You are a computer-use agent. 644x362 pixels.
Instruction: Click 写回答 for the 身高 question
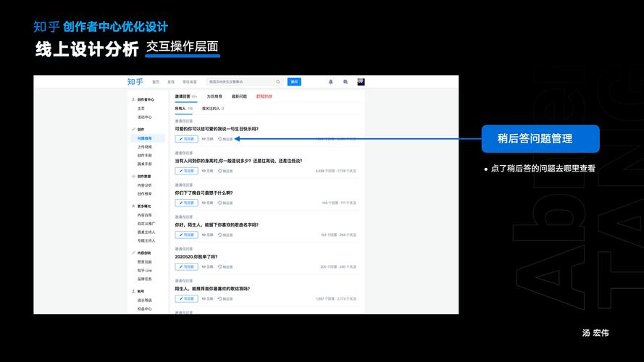[186, 171]
